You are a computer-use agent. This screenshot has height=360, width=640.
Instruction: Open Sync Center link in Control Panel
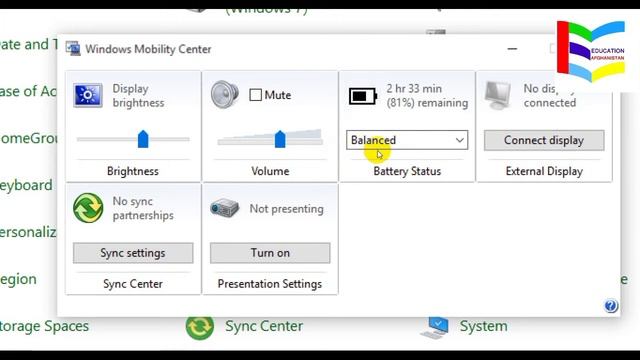click(264, 326)
